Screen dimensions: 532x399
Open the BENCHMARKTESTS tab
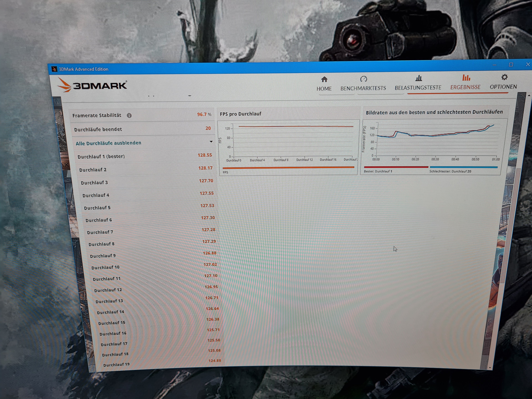(x=363, y=88)
